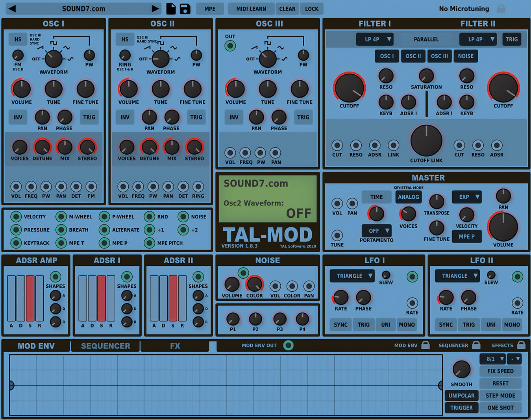Click the OSC I FM input jack
Screen dimensions: 531x420
(x=91, y=187)
